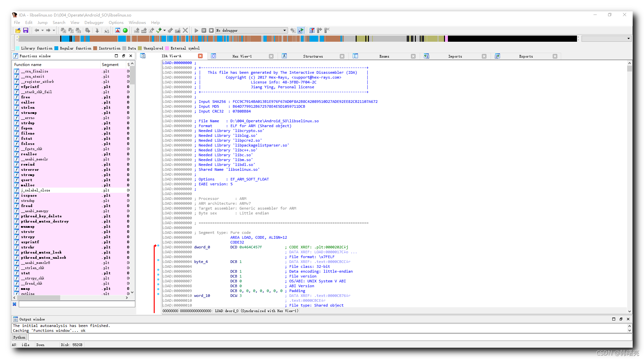Close the Hex View-1 tab

[x=271, y=56]
